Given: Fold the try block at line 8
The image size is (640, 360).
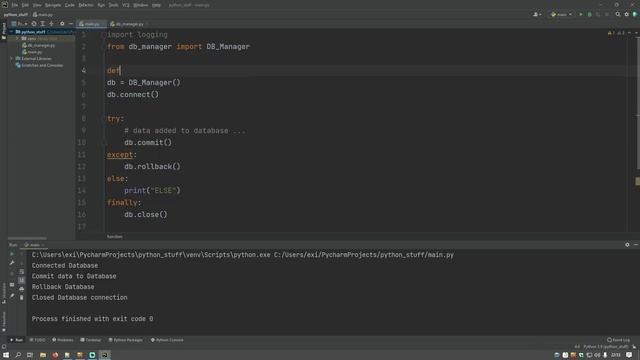Looking at the screenshot, I should [104, 119].
